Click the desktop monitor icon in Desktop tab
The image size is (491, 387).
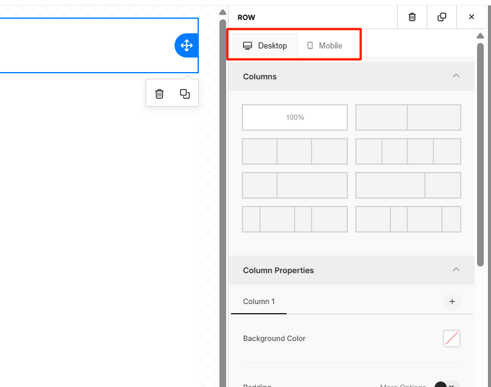(x=247, y=46)
